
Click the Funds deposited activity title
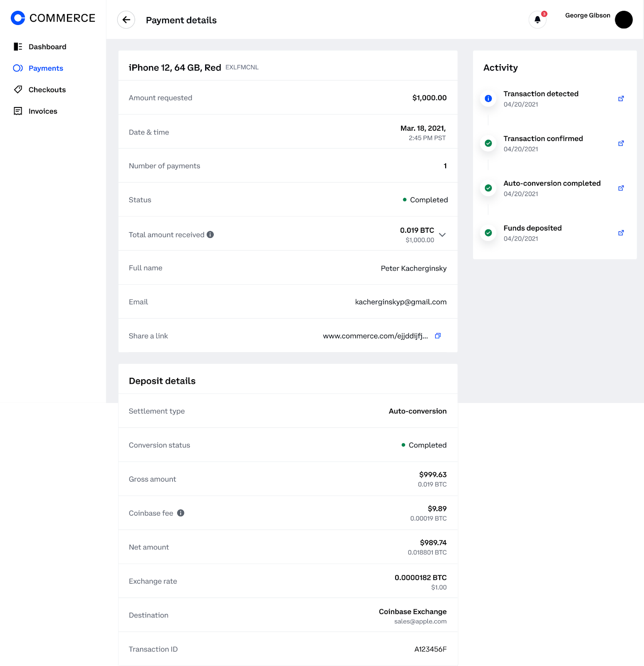[533, 228]
